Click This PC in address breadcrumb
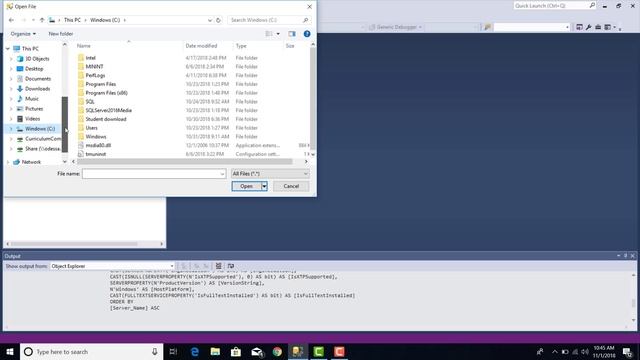Viewport: 640px width, 360px height. 72,20
